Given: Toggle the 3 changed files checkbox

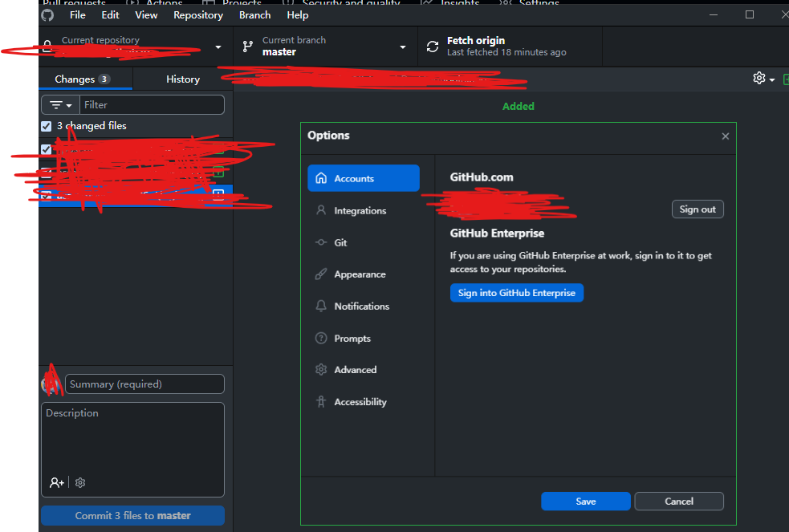Looking at the screenshot, I should (47, 126).
